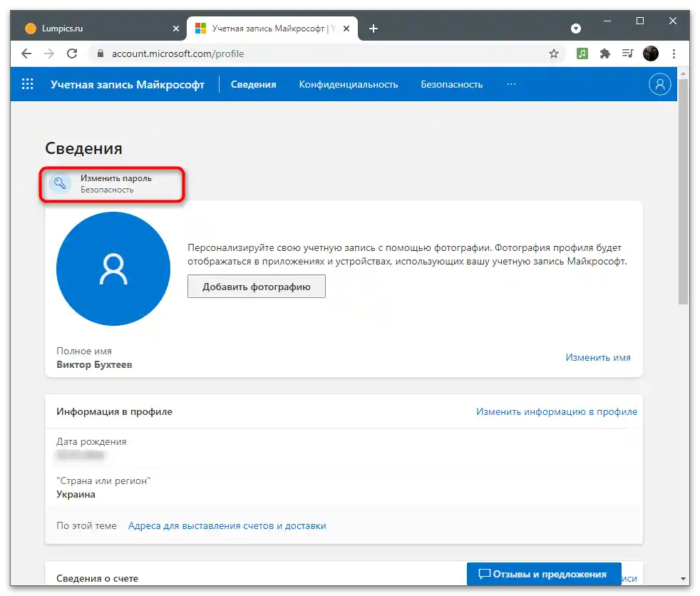Go forward in browser history

pos(49,53)
